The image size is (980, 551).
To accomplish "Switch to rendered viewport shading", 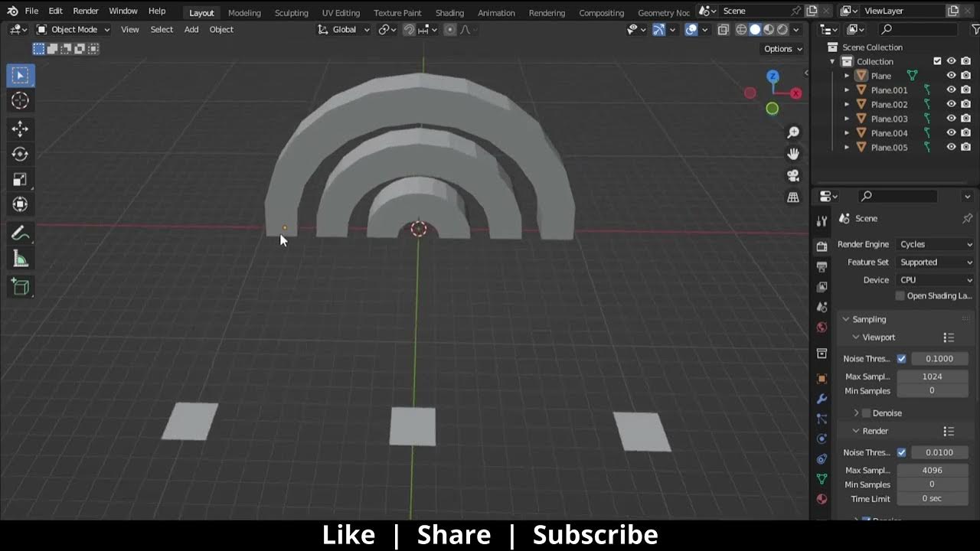I will (x=782, y=29).
